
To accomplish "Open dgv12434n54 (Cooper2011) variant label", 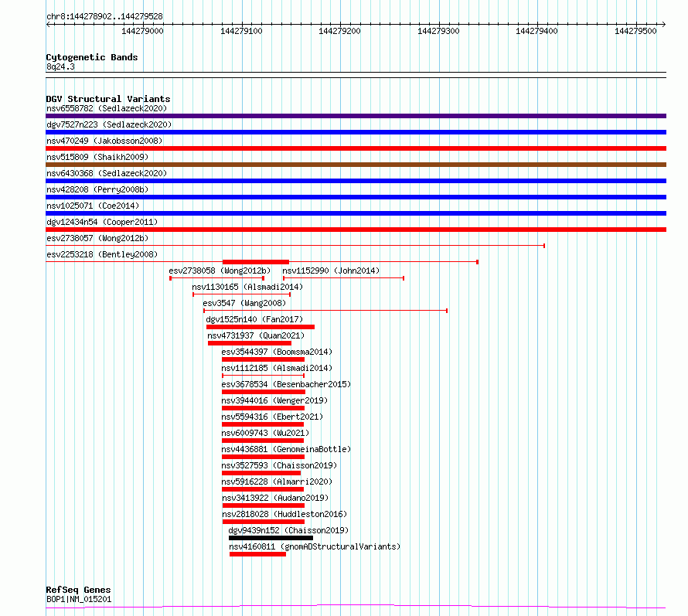I will [102, 222].
